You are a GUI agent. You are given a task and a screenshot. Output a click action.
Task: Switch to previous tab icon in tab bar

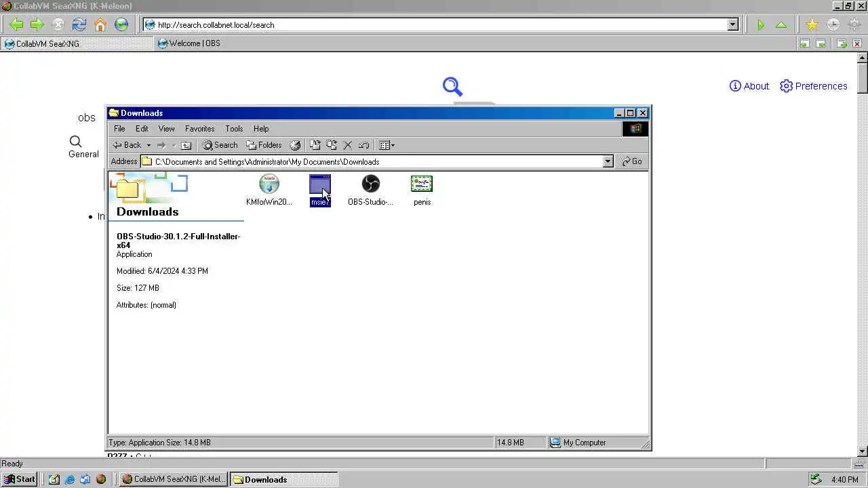804,43
